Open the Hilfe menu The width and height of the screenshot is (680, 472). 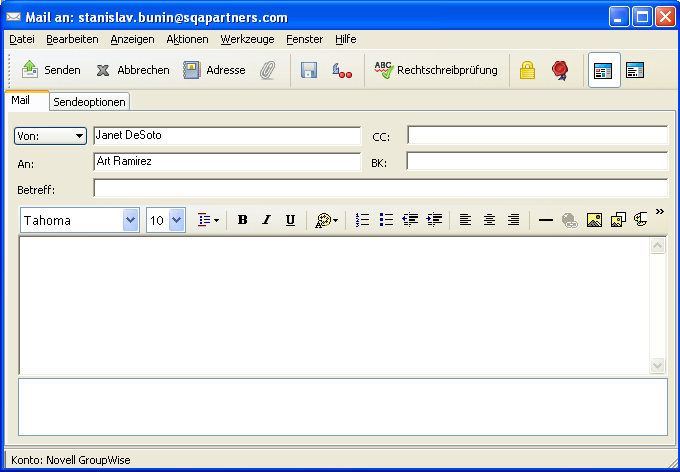346,39
